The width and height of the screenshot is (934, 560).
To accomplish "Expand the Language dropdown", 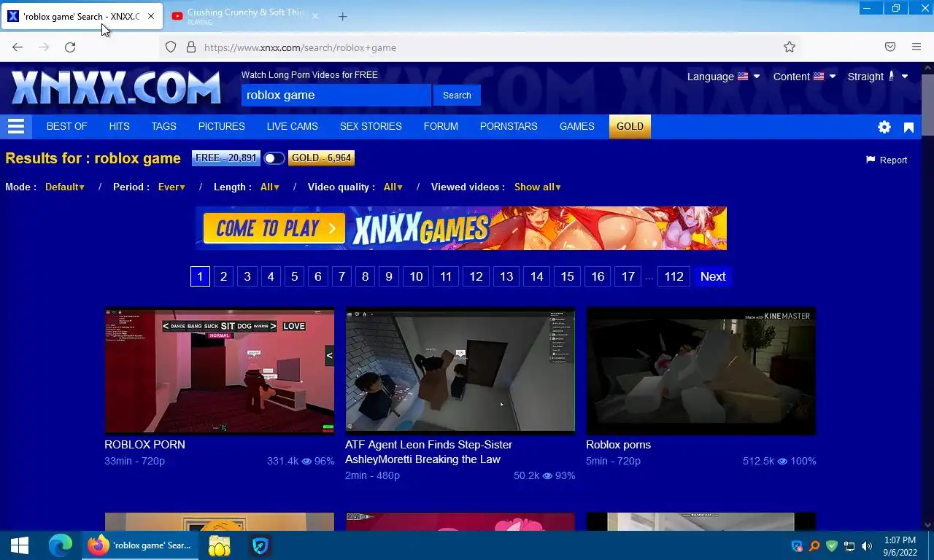I will pos(724,77).
